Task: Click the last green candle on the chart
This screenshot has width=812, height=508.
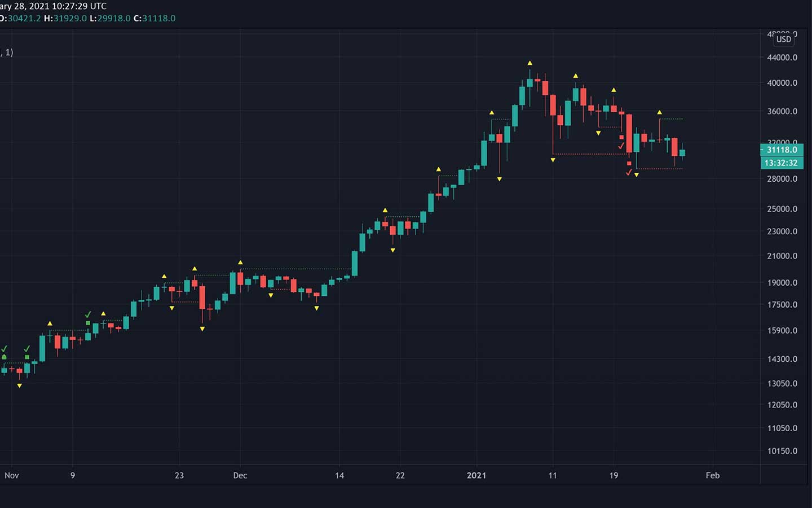Action: [x=682, y=153]
